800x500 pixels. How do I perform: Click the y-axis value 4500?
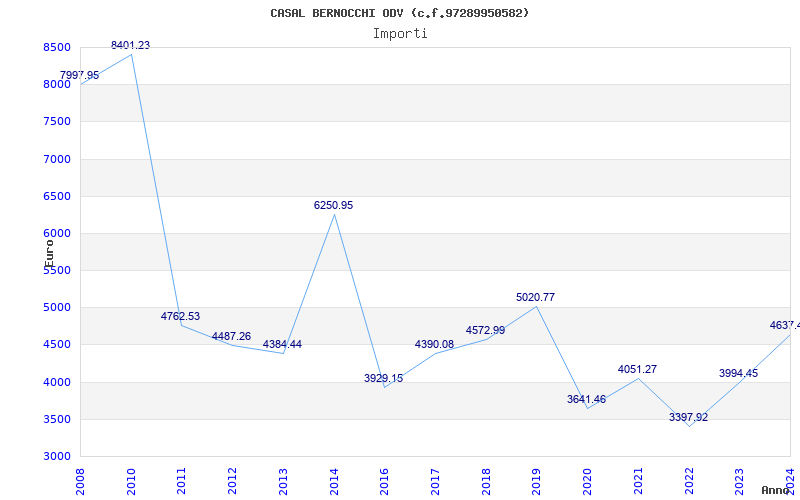click(57, 344)
